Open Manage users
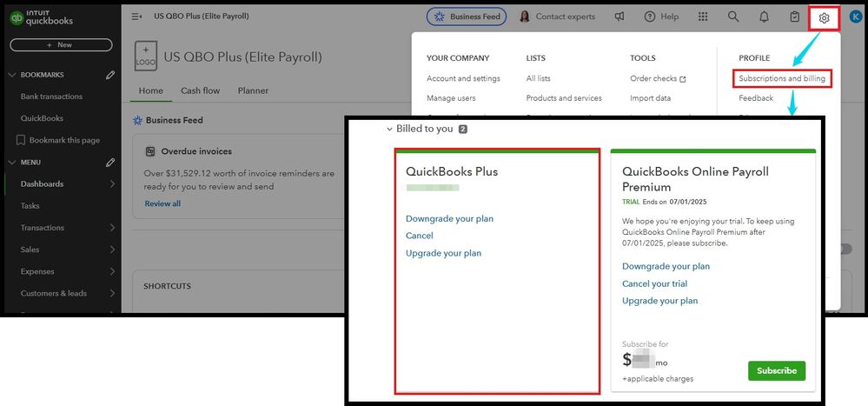This screenshot has height=406, width=868. pyautogui.click(x=451, y=98)
